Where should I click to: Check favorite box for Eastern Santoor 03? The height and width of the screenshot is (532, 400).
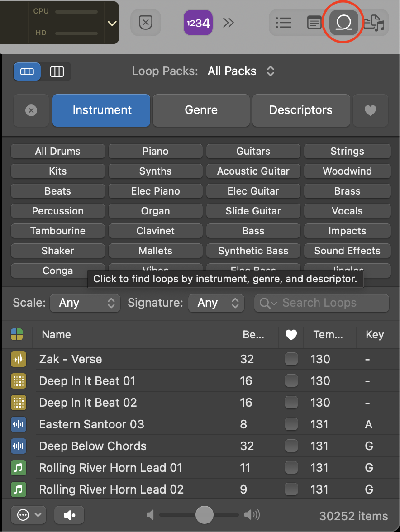pyautogui.click(x=291, y=424)
